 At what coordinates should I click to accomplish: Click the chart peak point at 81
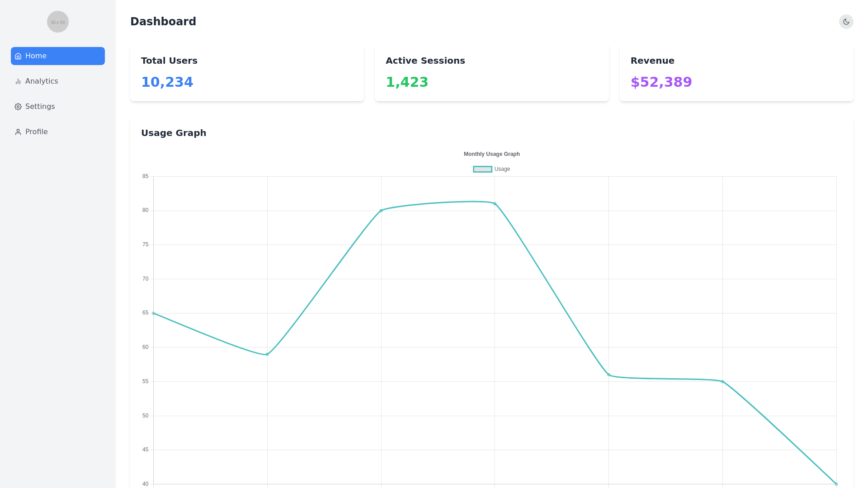(495, 204)
